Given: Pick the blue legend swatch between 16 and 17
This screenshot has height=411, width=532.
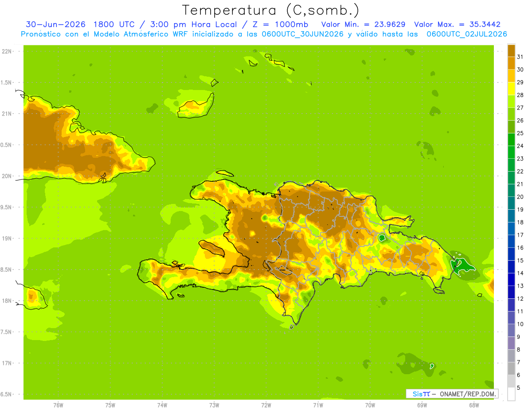Looking at the screenshot, I should pyautogui.click(x=511, y=241).
